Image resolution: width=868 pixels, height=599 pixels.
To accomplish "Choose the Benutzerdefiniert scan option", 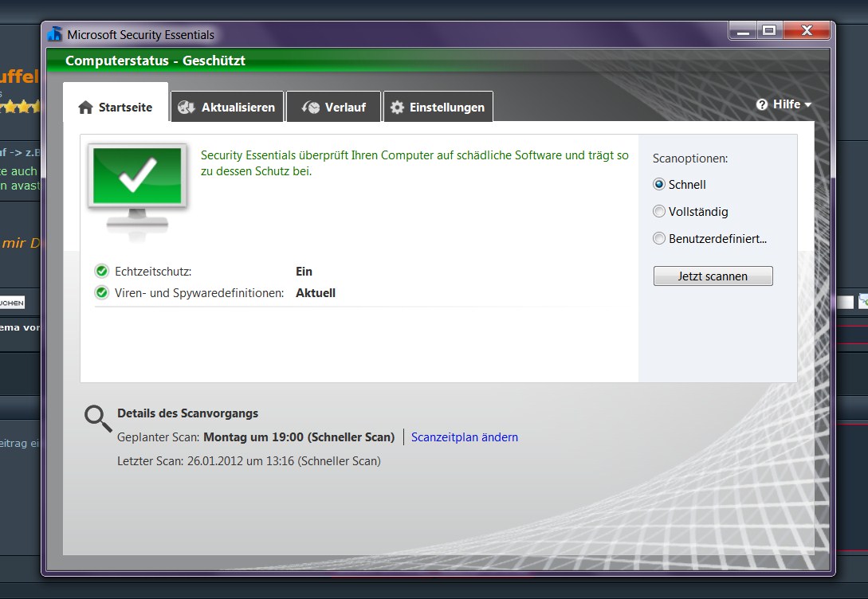I will (659, 238).
